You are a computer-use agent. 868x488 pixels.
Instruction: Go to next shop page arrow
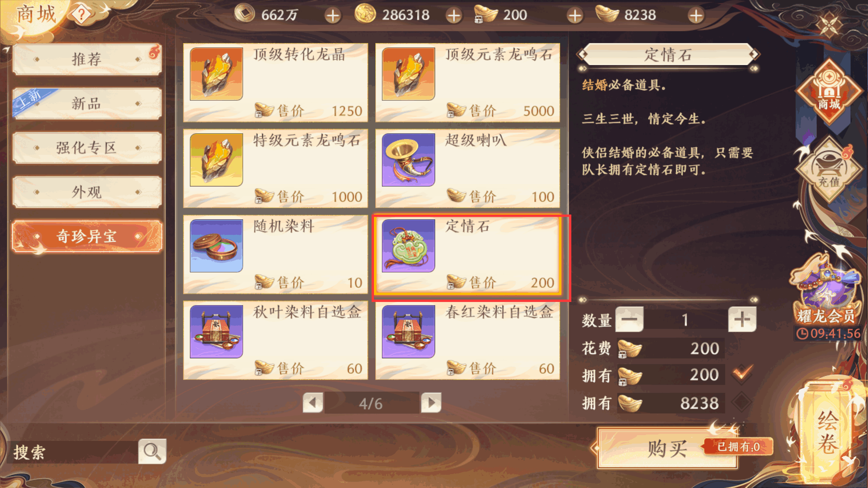pos(431,403)
